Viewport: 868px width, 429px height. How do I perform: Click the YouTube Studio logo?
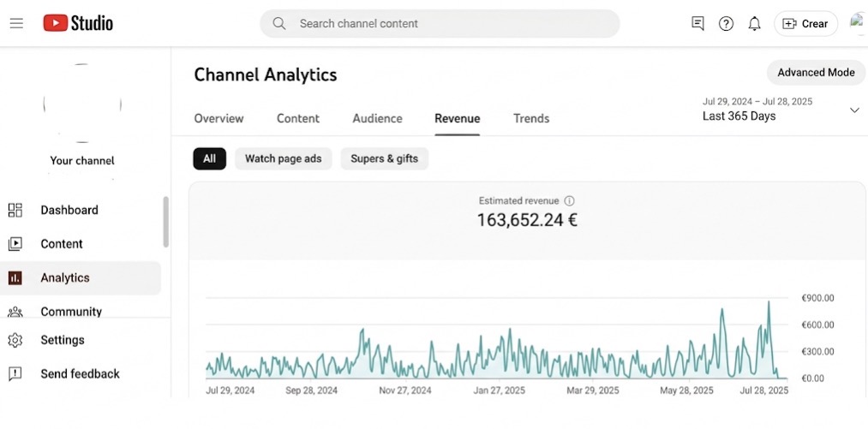coord(78,23)
